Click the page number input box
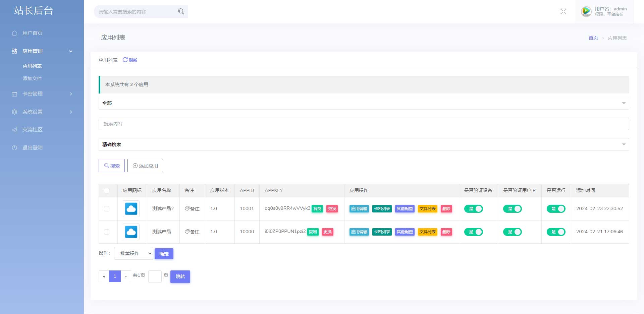Screen dimensions: 644x314 point(155,276)
